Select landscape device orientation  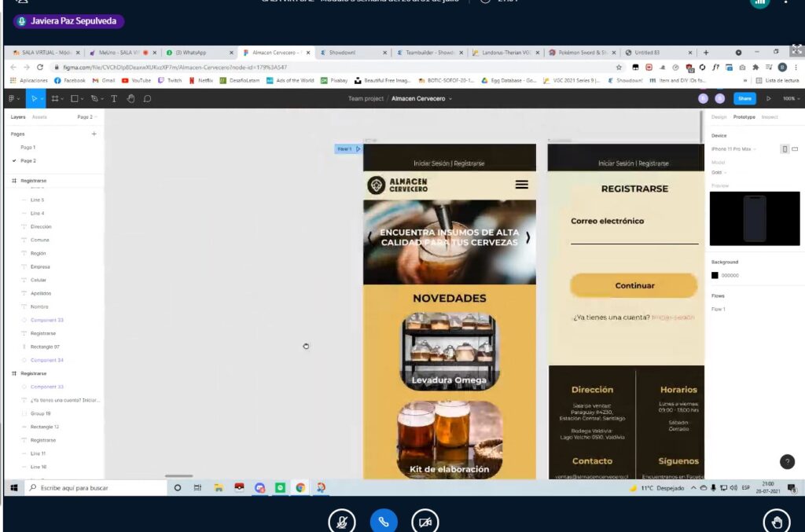(x=795, y=149)
